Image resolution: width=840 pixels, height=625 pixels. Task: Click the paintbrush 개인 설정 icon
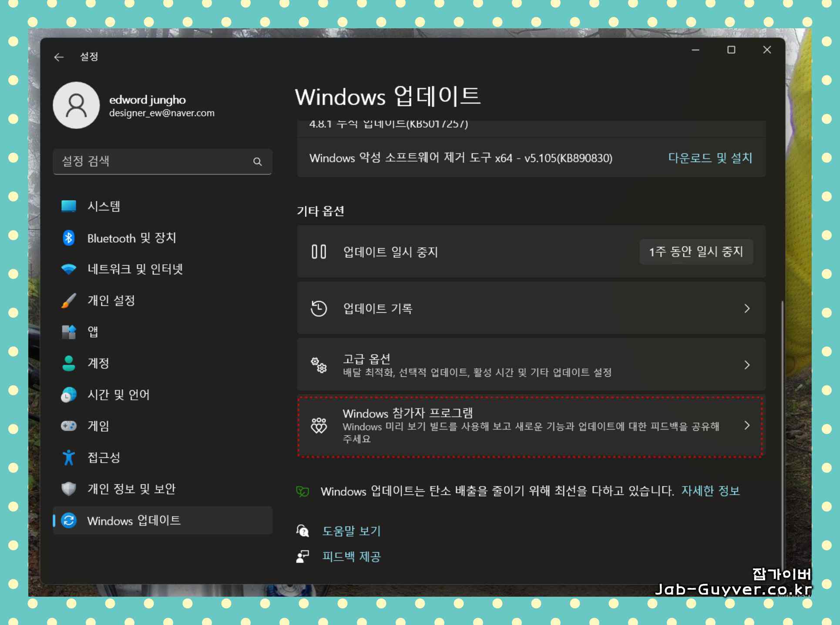pyautogui.click(x=69, y=301)
